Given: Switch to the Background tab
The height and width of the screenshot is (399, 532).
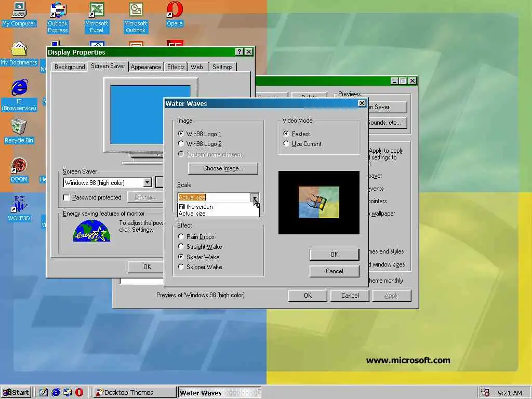Looking at the screenshot, I should (x=70, y=67).
